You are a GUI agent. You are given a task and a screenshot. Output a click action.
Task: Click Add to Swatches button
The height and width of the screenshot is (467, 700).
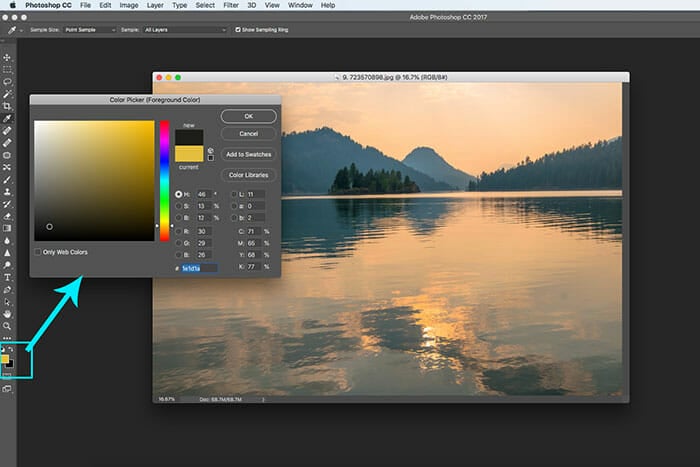[249, 154]
